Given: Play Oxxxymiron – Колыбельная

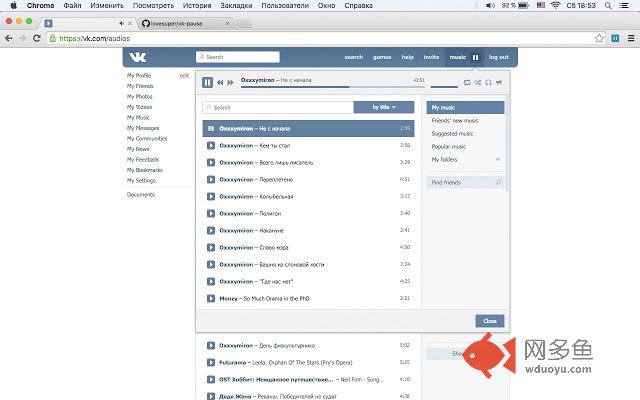Looking at the screenshot, I should point(211,196).
